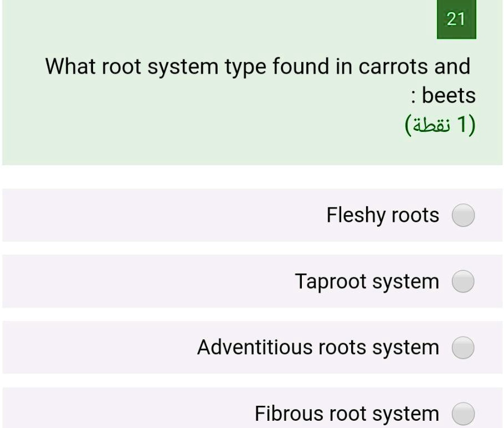This screenshot has width=504, height=428.
Task: Click the question text about root systems
Action: click(x=257, y=67)
